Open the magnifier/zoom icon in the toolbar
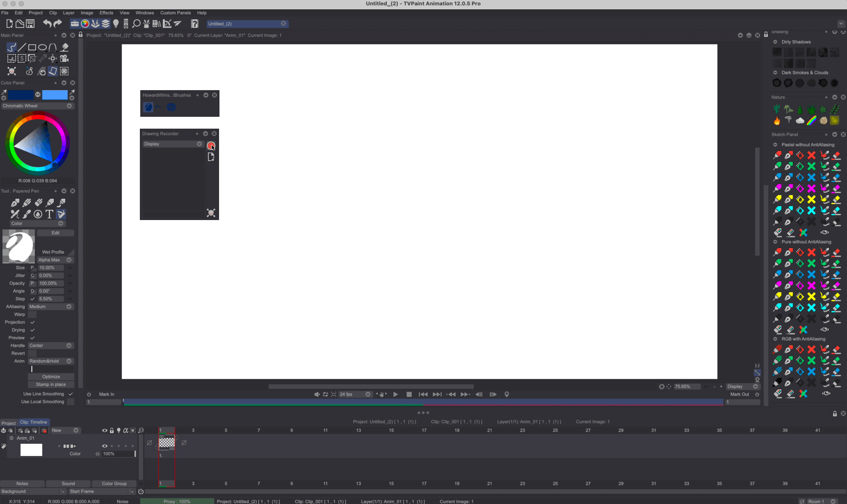 click(136, 24)
